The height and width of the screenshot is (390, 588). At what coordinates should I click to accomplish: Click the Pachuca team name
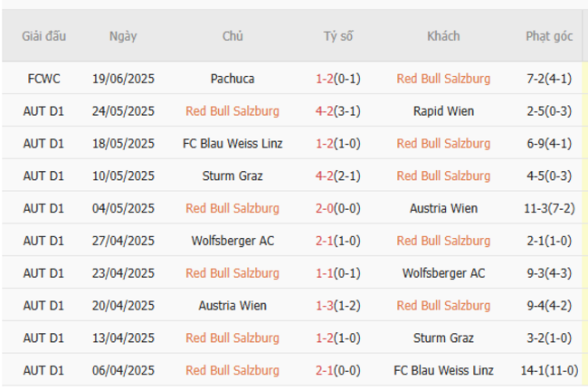tap(232, 79)
